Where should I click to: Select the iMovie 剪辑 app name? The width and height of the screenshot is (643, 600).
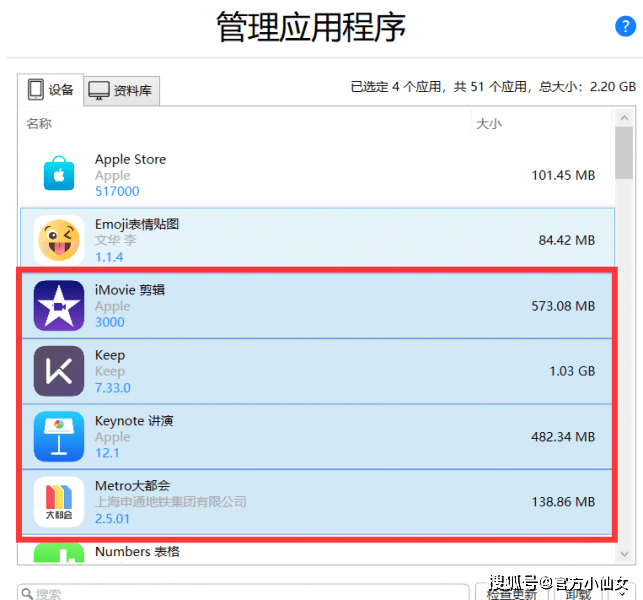(130, 290)
